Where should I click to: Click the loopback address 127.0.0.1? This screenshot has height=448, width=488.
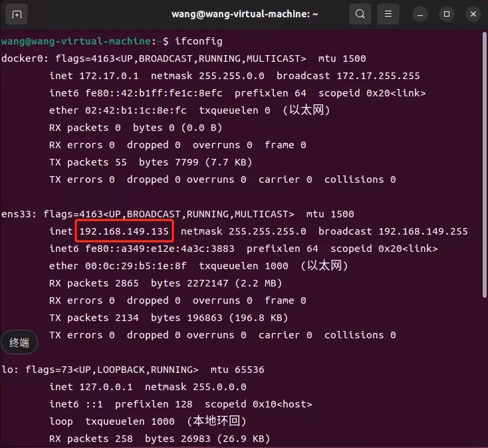[x=106, y=387]
